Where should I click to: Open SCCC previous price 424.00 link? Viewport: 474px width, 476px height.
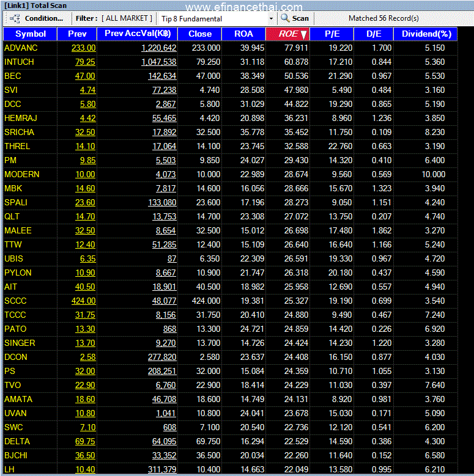pyautogui.click(x=84, y=301)
